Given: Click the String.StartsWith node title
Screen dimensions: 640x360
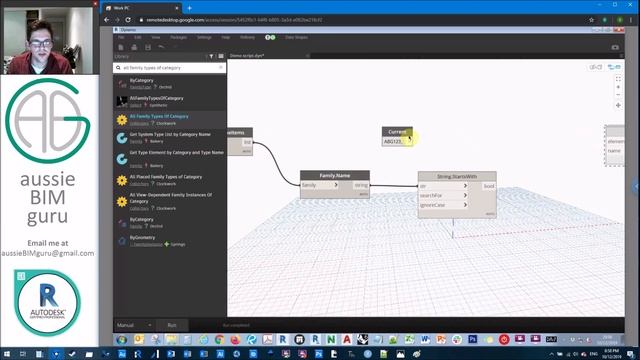Looking at the screenshot, I should tap(457, 176).
